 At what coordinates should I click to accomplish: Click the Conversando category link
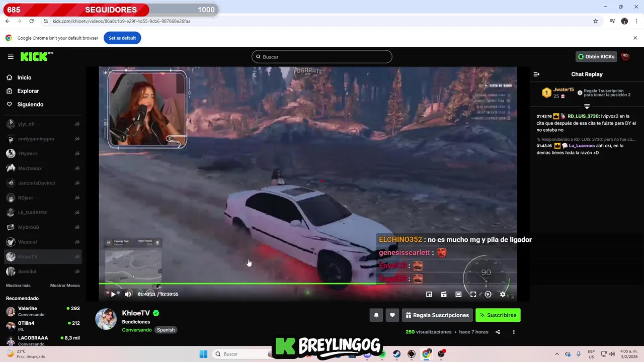(136, 330)
